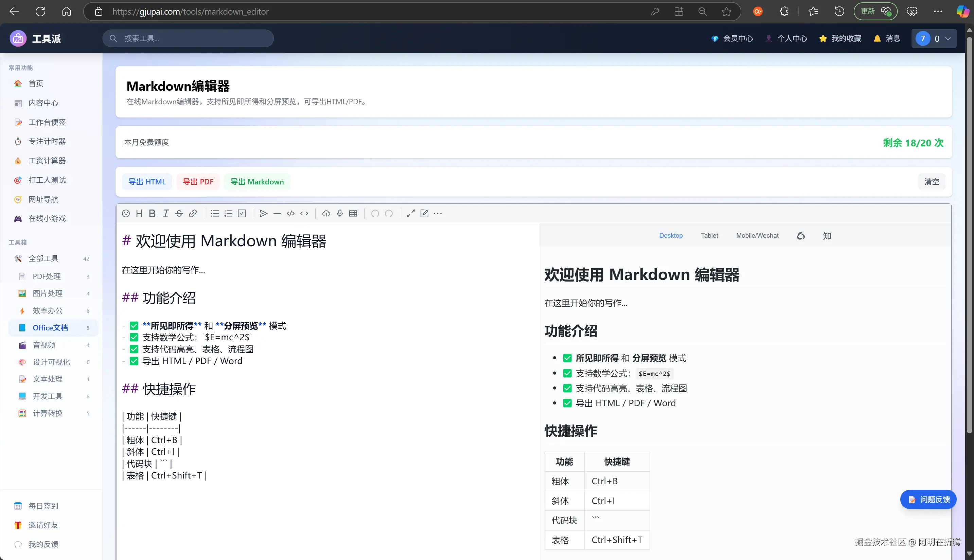Undo the last edit
This screenshot has height=560, width=974.
(375, 214)
